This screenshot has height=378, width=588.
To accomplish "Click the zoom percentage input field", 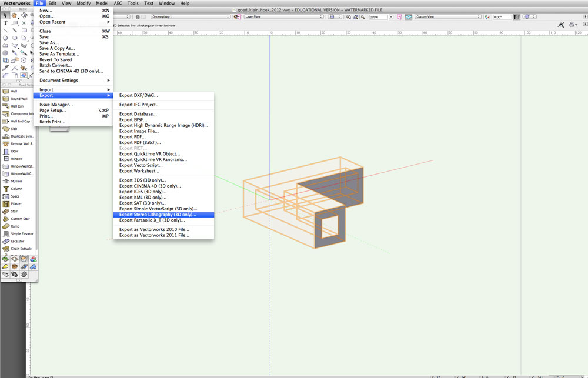I will [378, 17].
